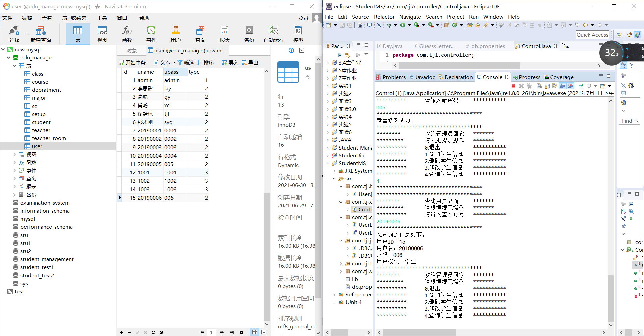Toggle Link with Editor in Package Explorer
The width and height of the screenshot is (644, 336).
(x=347, y=55)
